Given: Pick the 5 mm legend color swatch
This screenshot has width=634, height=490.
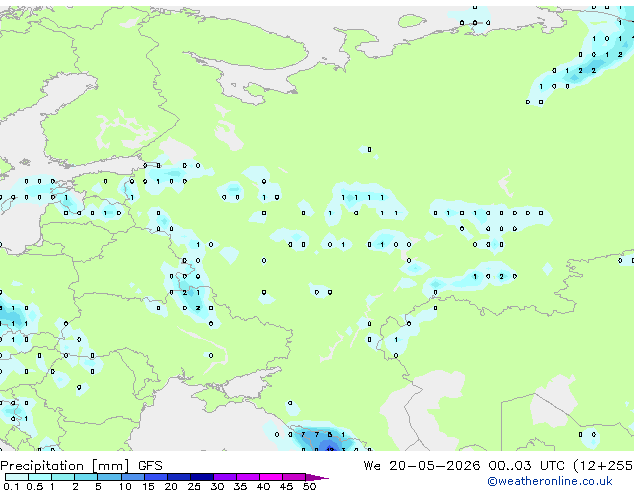Looking at the screenshot, I should click(x=109, y=477).
